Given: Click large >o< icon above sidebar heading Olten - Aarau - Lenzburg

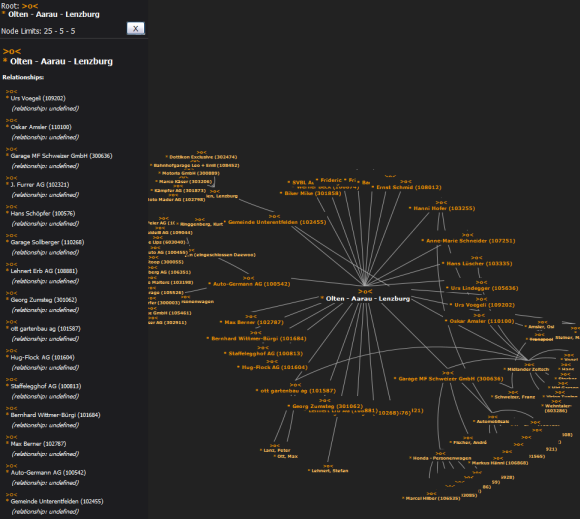Looking at the screenshot, I should coord(12,51).
